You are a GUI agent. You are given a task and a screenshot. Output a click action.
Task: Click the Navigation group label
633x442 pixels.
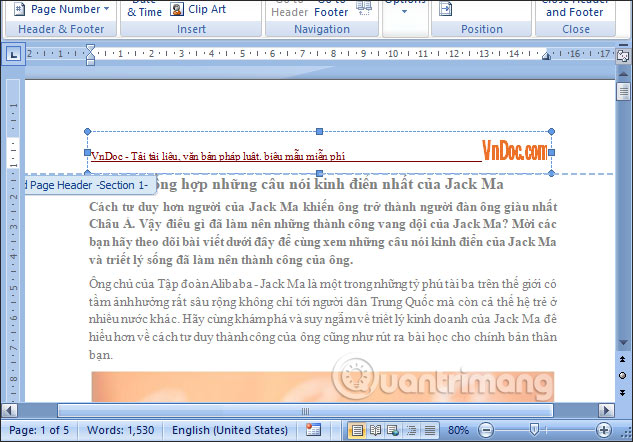pyautogui.click(x=322, y=29)
